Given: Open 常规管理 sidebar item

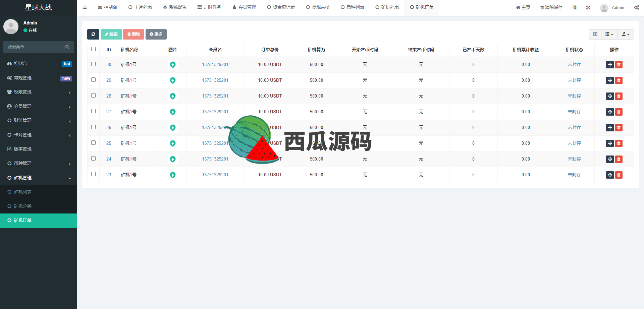Looking at the screenshot, I should click(x=39, y=78).
